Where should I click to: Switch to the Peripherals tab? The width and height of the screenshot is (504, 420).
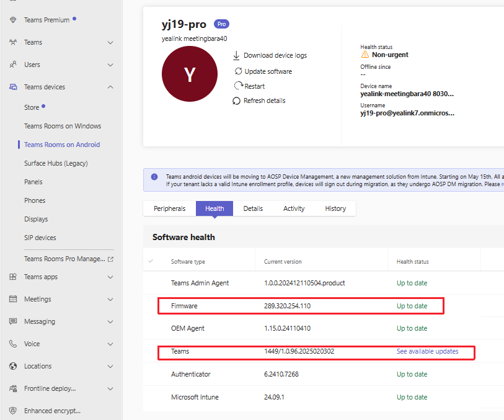tap(170, 208)
